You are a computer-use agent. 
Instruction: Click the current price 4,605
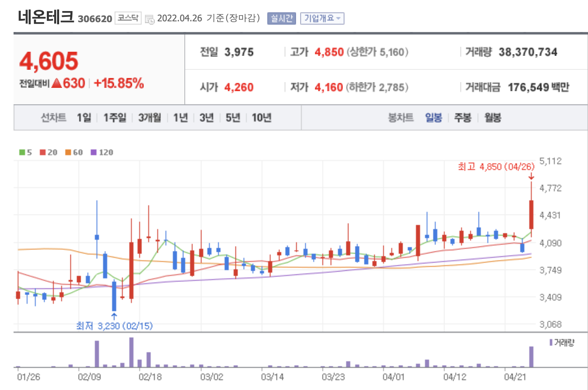[49, 61]
